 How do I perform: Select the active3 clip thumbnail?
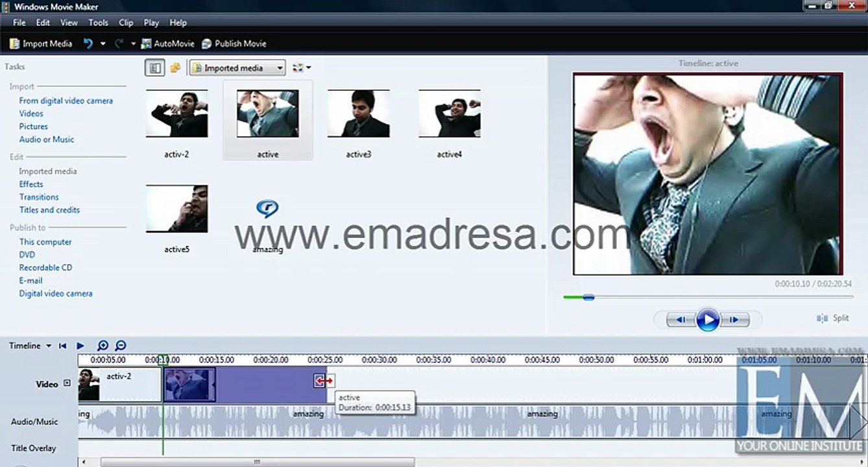pyautogui.click(x=358, y=114)
